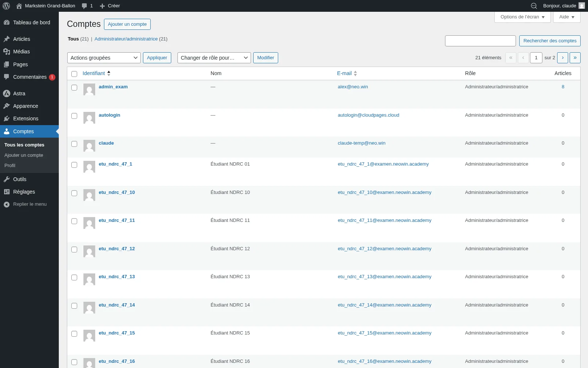Click the Ajouter un compte button near title
This screenshot has height=368, width=588.
[x=127, y=24]
